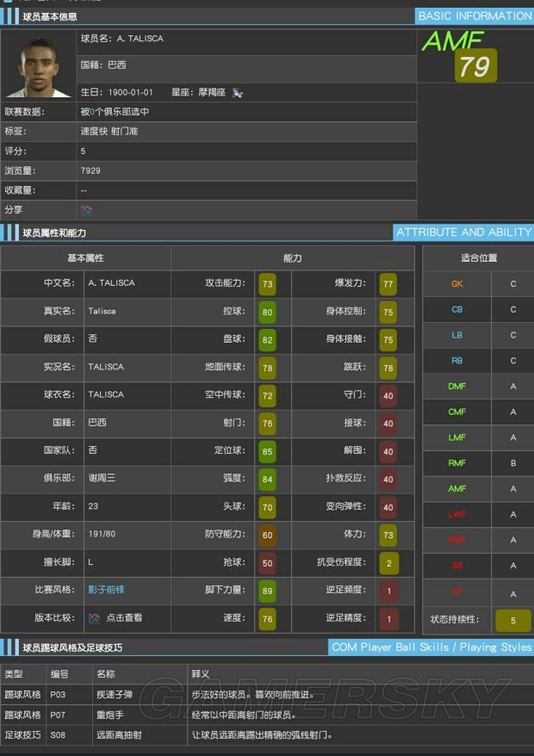Select the SS position row
534x756 pixels.
[479, 566]
